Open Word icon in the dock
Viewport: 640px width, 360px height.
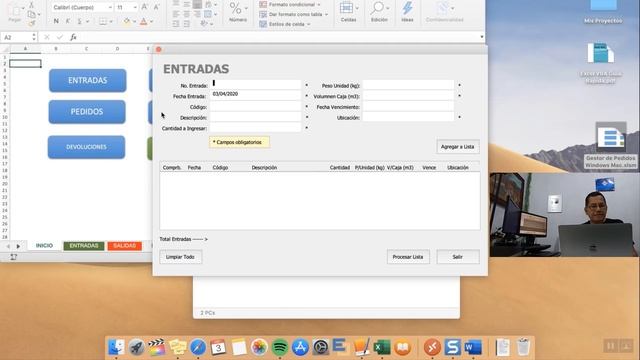pyautogui.click(x=473, y=347)
